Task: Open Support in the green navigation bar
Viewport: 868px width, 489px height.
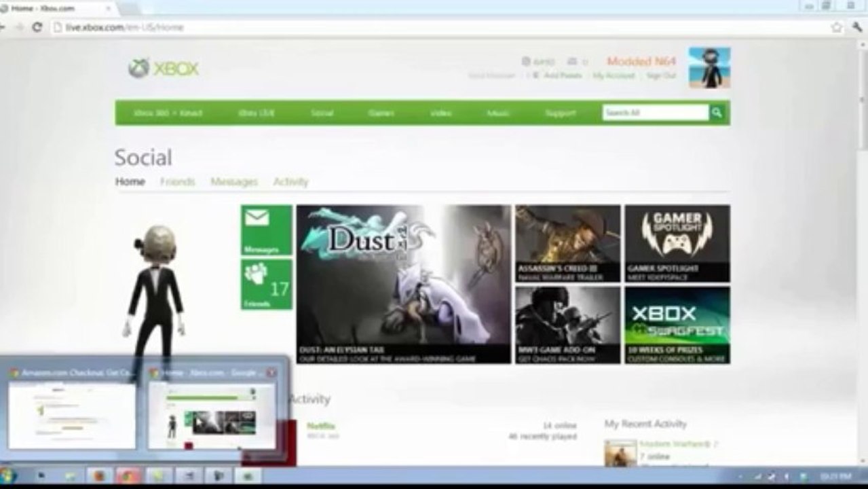Action: click(x=561, y=113)
